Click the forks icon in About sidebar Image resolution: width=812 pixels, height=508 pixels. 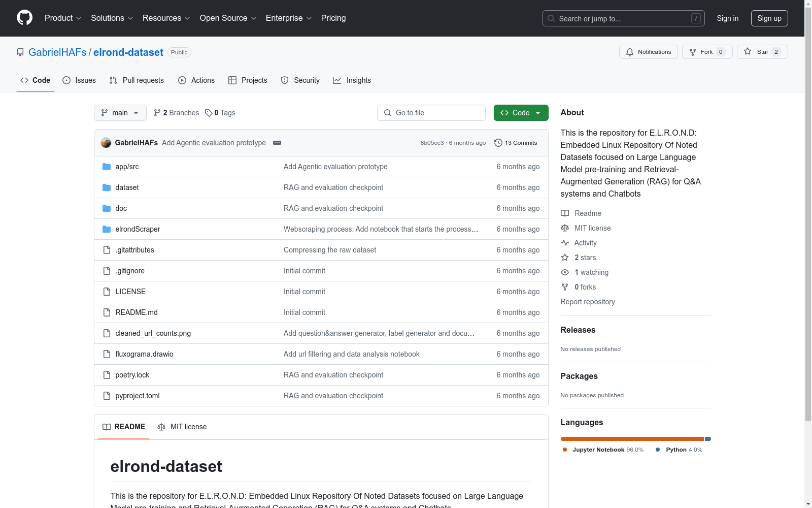565,287
